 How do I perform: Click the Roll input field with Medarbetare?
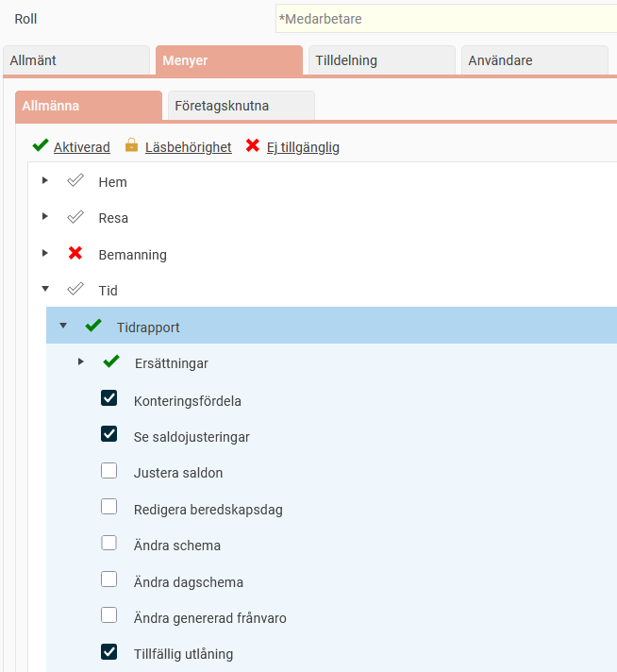pyautogui.click(x=445, y=19)
